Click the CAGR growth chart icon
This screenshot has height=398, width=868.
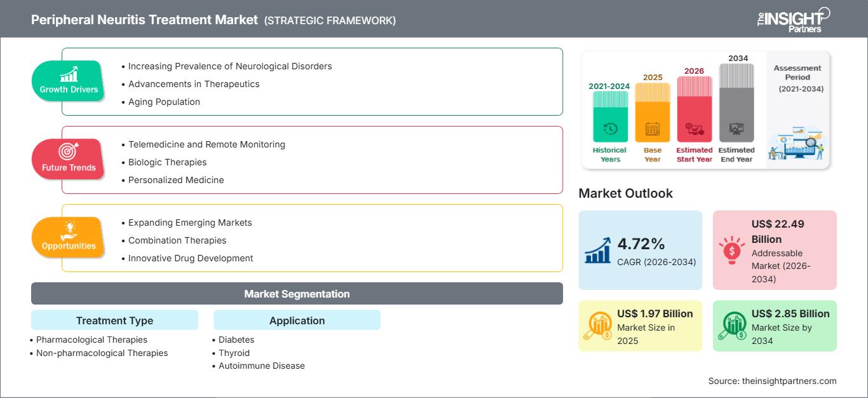(599, 249)
